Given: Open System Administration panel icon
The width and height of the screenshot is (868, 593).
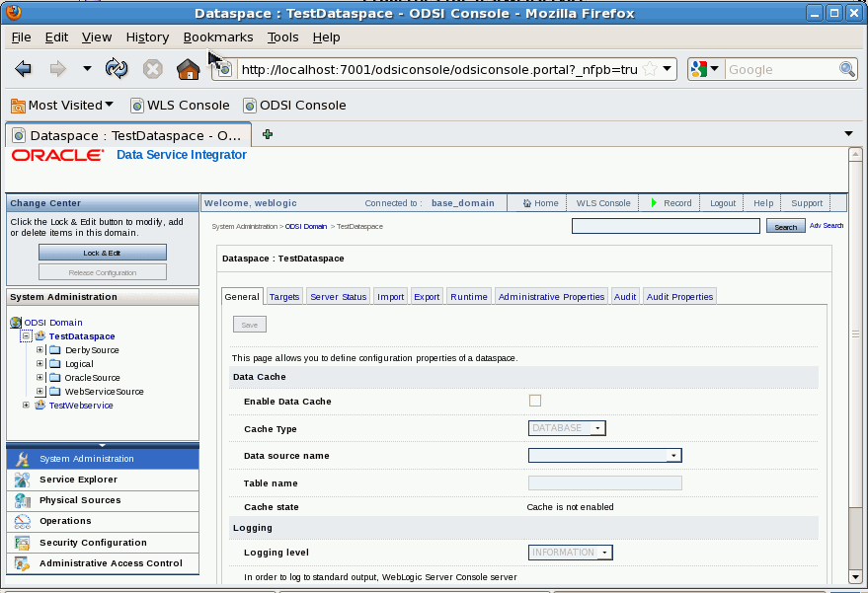Looking at the screenshot, I should pyautogui.click(x=22, y=459).
